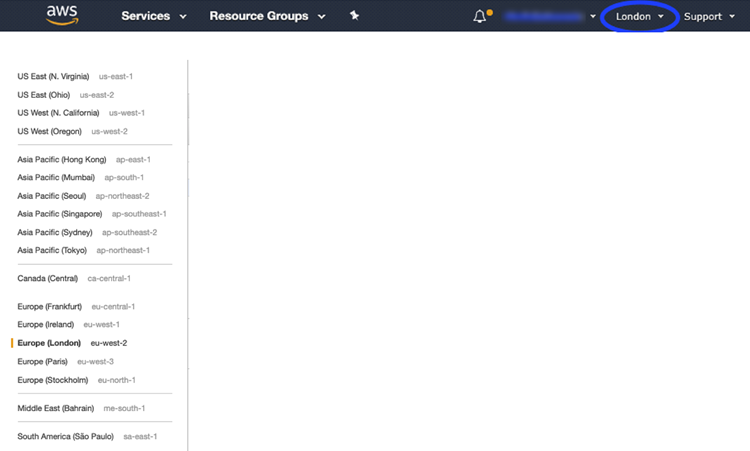Screen dimensions: 750x451
Task: Select Canada (Central) region
Action: point(47,278)
